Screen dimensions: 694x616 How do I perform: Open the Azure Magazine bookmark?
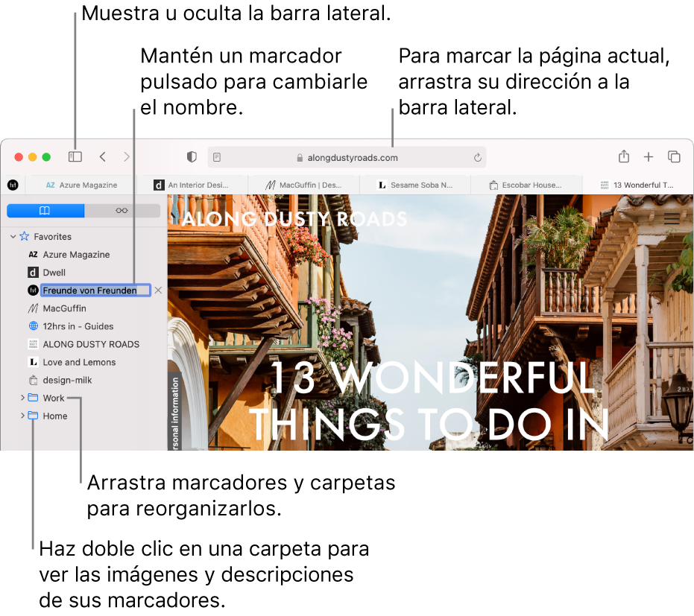click(76, 255)
